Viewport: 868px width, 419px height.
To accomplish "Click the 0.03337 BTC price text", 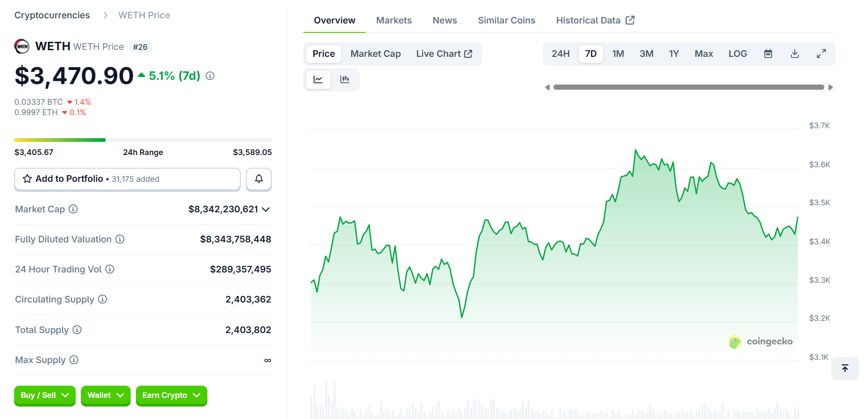I will click(x=39, y=102).
